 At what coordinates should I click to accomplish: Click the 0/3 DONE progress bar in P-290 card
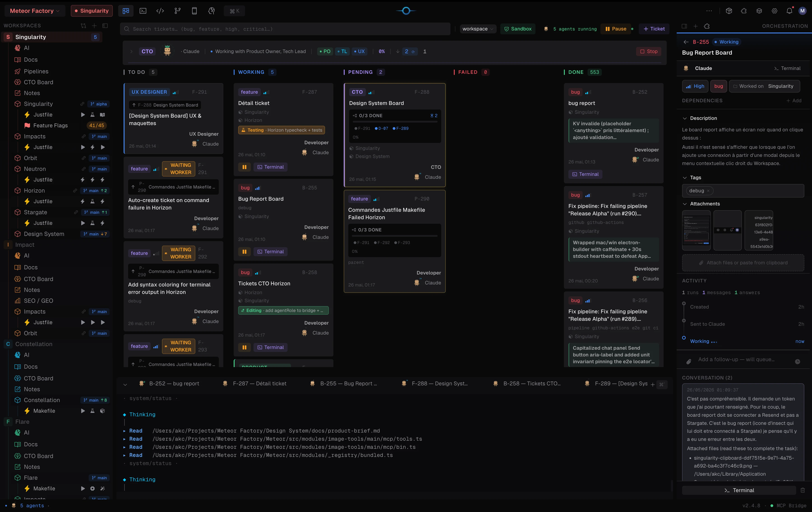tap(394, 236)
